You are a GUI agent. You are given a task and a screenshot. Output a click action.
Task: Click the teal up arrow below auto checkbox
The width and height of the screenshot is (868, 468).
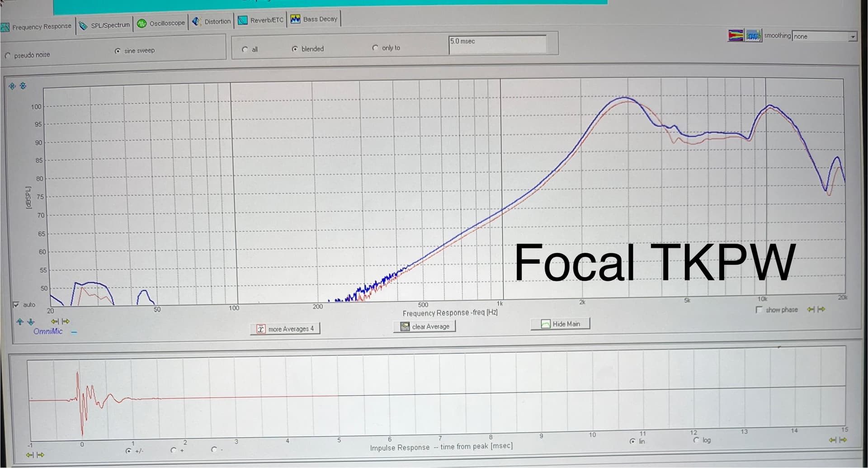pos(19,322)
